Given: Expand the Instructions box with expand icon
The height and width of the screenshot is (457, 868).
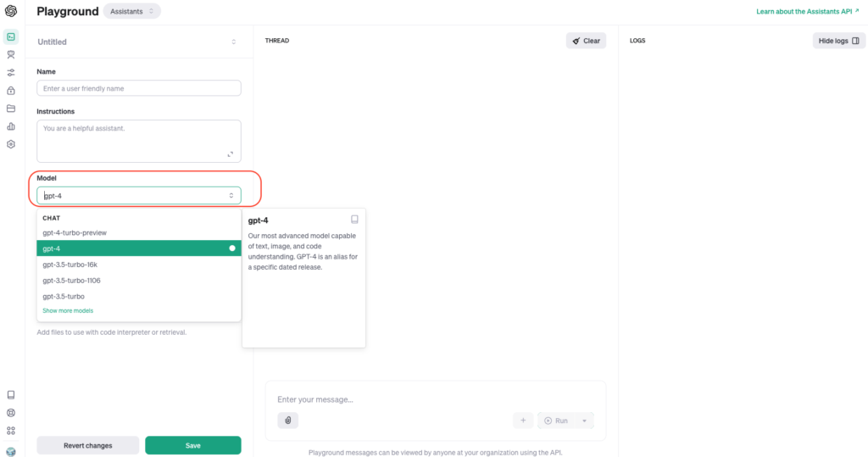Looking at the screenshot, I should 231,153.
